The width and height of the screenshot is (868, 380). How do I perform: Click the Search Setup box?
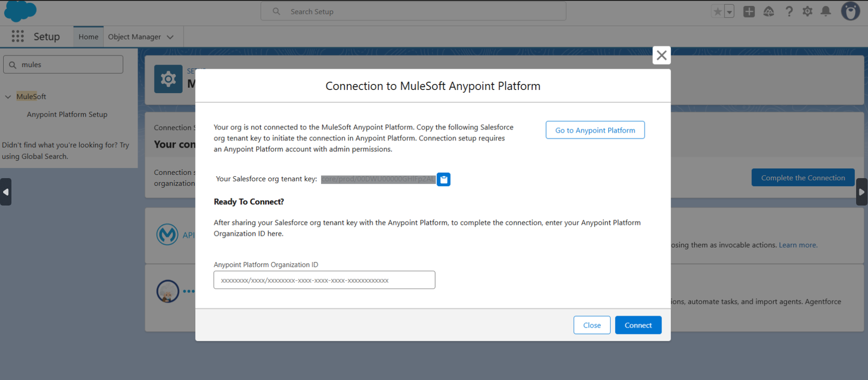click(413, 11)
